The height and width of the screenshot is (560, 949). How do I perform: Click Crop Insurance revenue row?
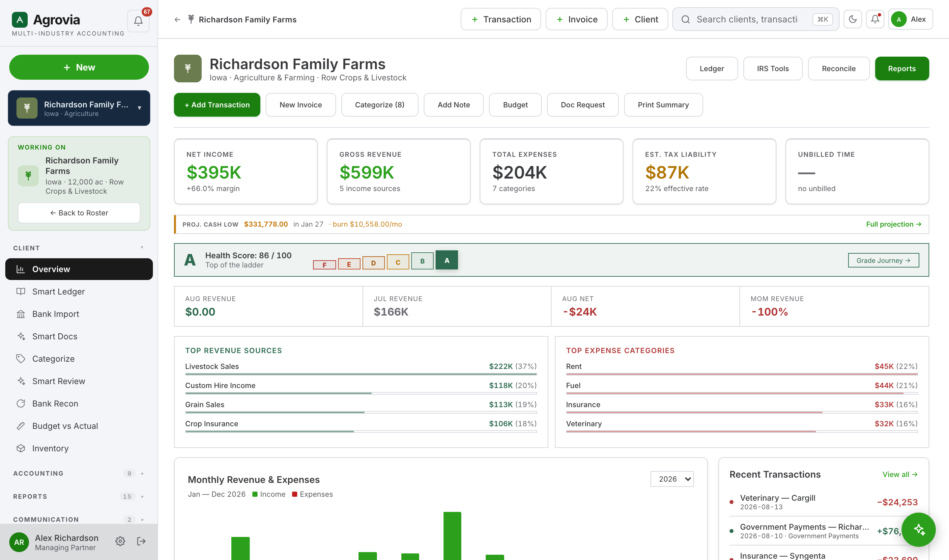[360, 426]
